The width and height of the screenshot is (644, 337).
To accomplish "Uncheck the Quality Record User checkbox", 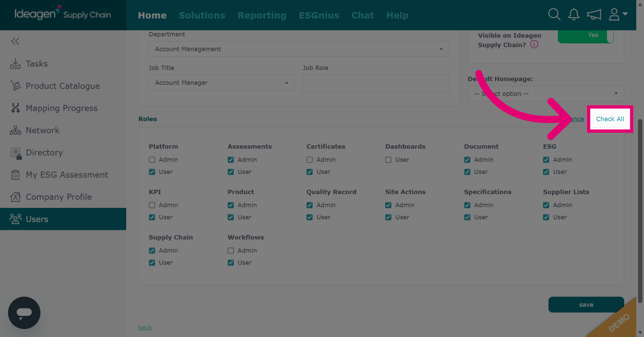I will (310, 217).
